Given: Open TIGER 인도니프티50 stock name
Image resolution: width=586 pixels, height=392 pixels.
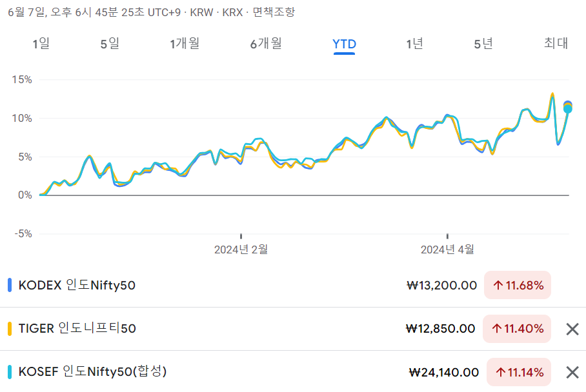Looking at the screenshot, I should [77, 329].
